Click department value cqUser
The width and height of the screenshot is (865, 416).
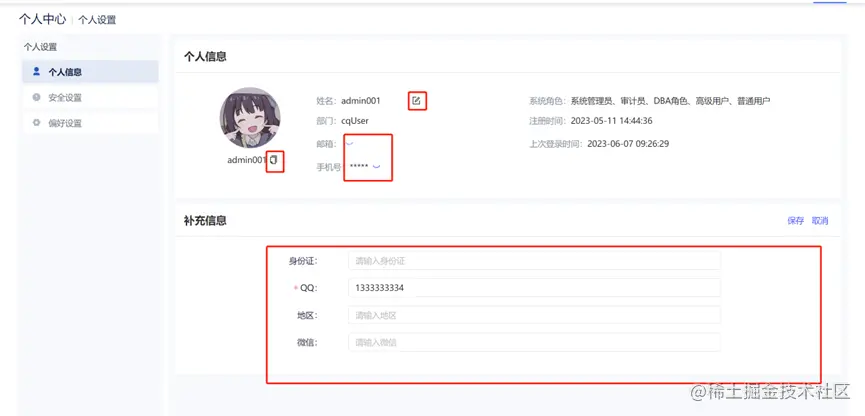[355, 121]
